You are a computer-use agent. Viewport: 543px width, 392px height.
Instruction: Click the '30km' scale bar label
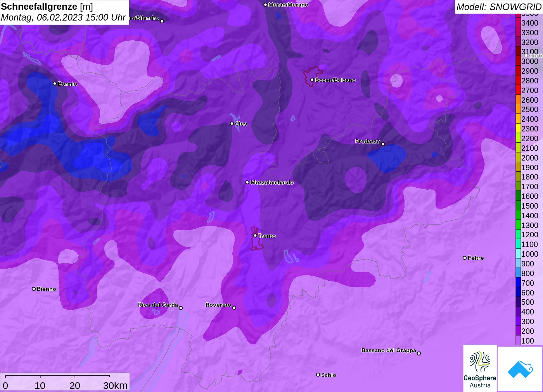115,385
